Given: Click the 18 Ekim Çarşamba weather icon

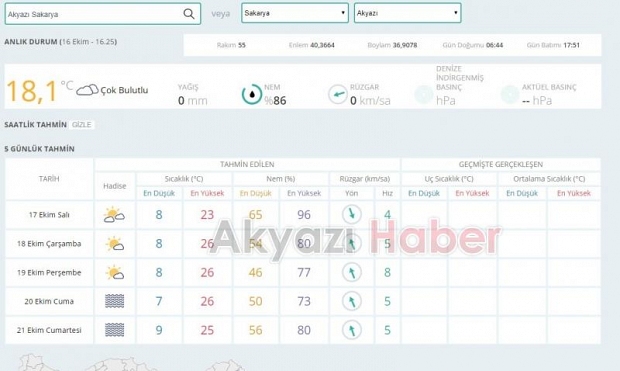Looking at the screenshot, I should pos(115,244).
